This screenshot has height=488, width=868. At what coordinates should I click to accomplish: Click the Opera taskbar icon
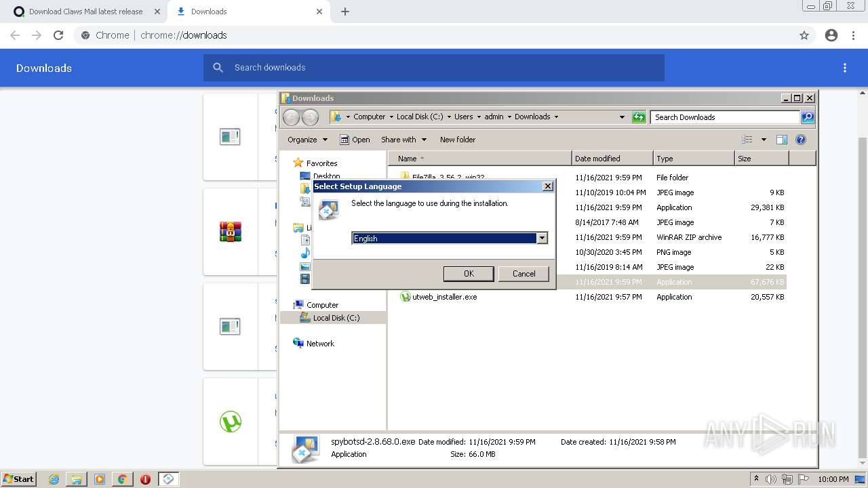145,479
